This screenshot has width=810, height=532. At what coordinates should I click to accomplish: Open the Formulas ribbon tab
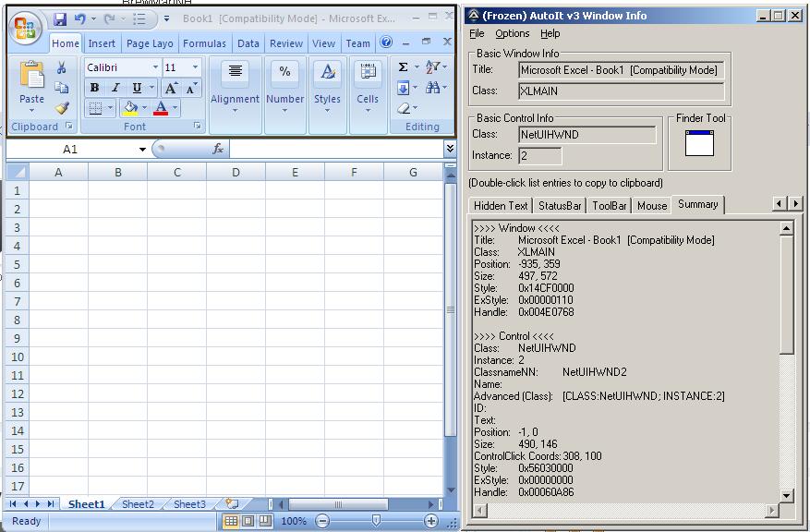204,43
